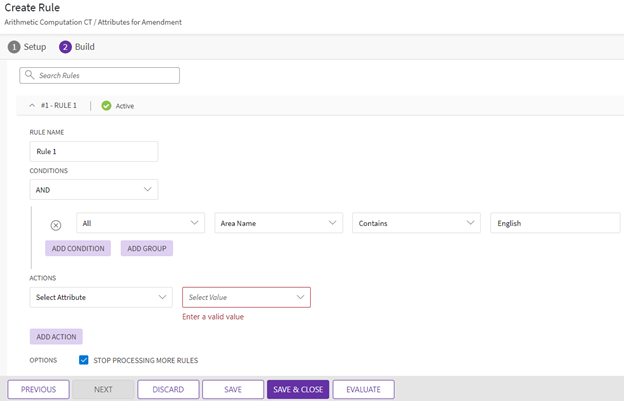This screenshot has width=624, height=401.
Task: Open the Contains operator dropdown
Action: tap(416, 224)
